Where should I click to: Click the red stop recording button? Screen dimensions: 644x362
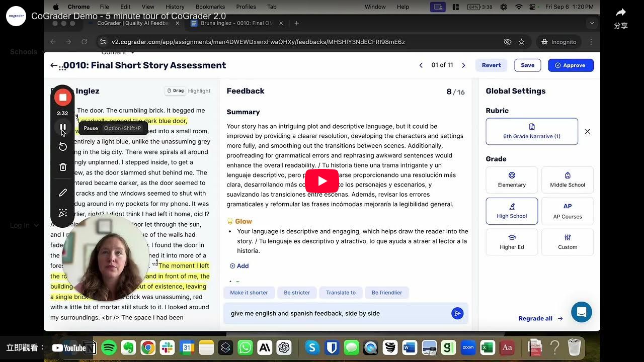(x=63, y=97)
